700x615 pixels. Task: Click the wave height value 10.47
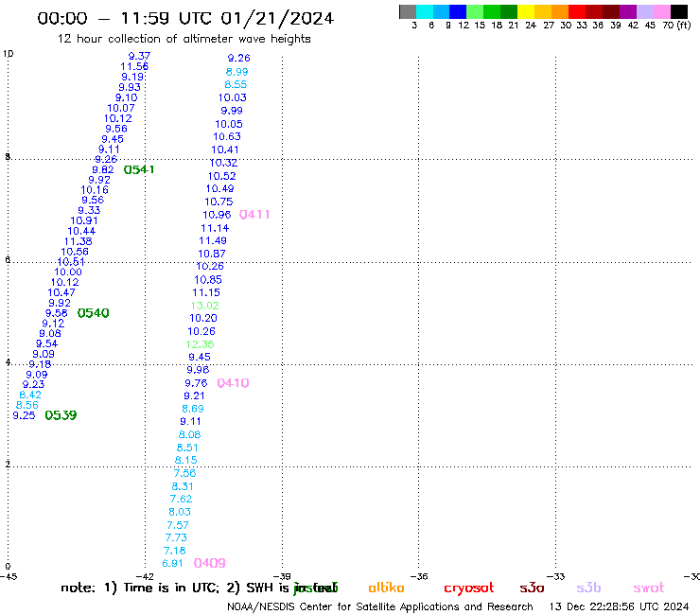[61, 293]
